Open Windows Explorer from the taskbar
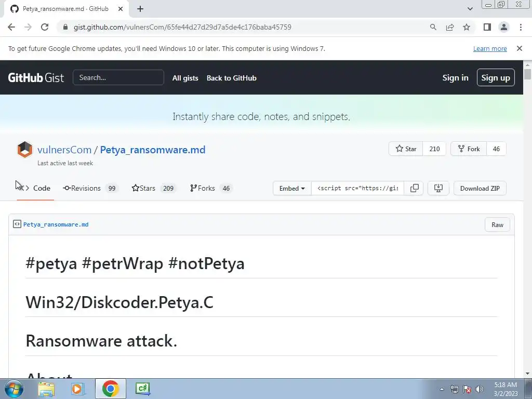Screen dimensions: 532x399 coord(46,389)
